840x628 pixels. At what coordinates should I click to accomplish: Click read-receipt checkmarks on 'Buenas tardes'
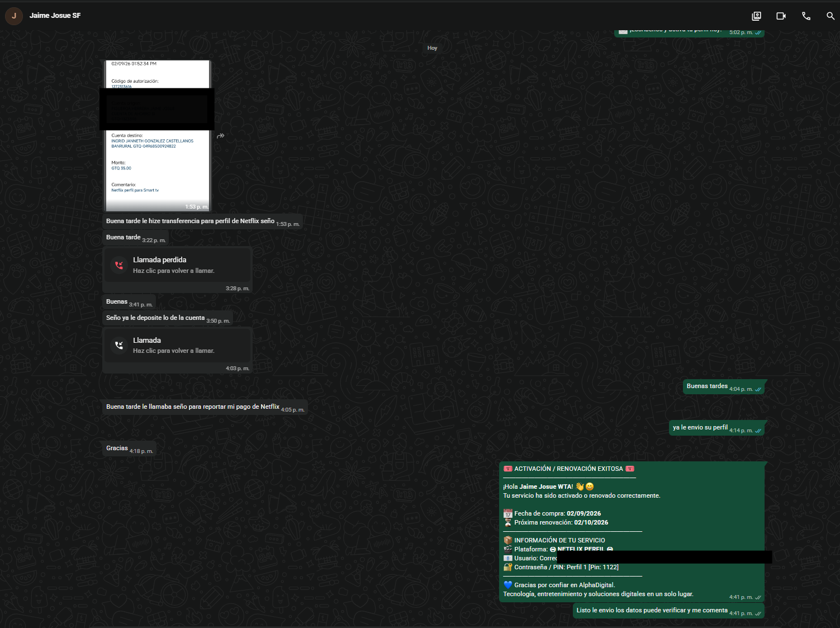pyautogui.click(x=758, y=389)
